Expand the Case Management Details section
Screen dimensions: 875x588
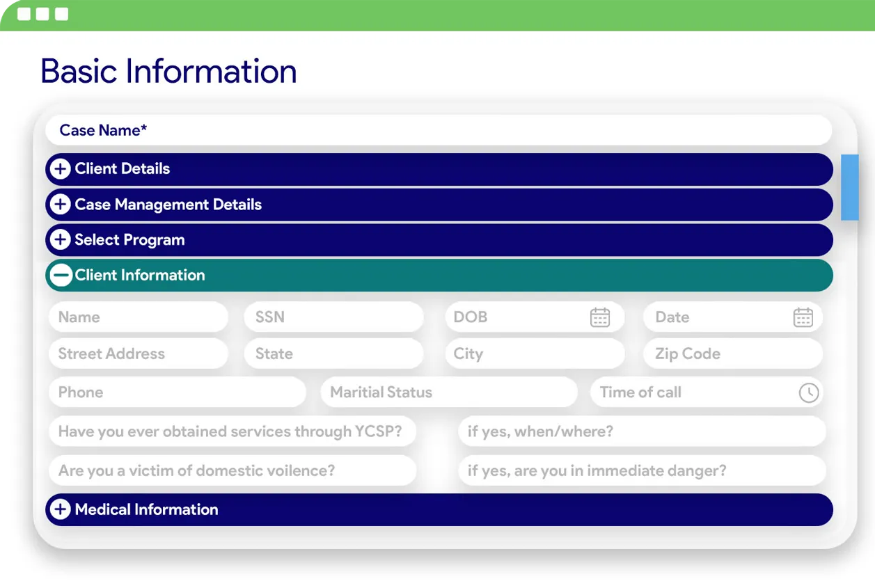point(61,205)
